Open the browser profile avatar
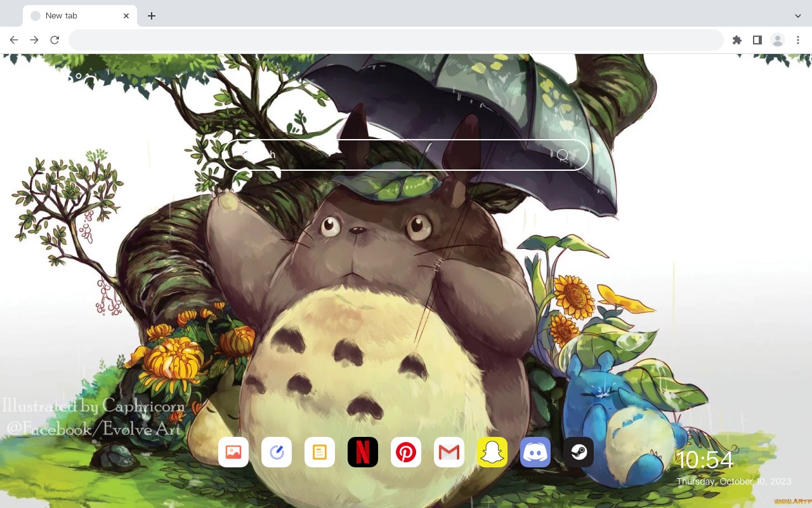Screen dimensions: 812x508 778,40
